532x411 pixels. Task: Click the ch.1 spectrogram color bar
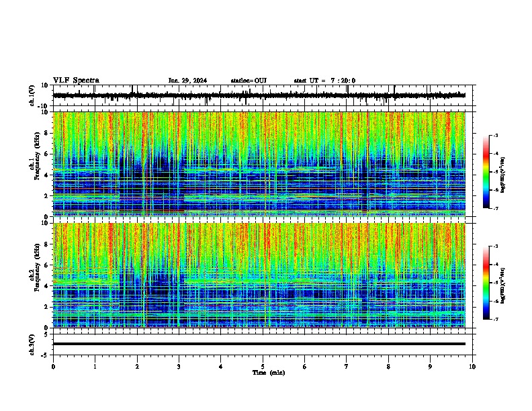[486, 172]
